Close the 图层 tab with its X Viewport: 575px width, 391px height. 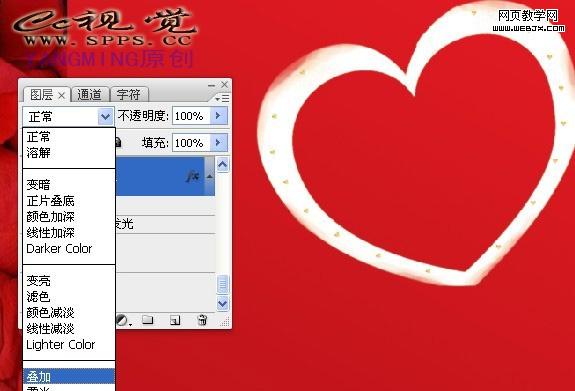tap(62, 96)
